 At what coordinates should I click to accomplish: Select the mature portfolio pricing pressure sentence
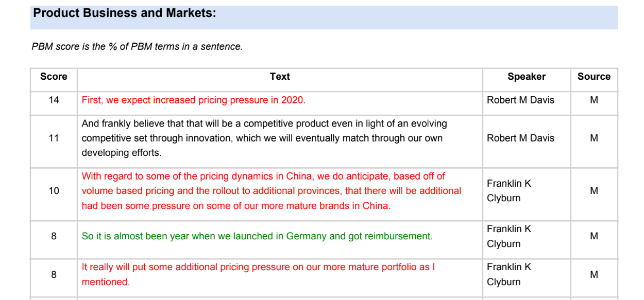click(x=259, y=274)
